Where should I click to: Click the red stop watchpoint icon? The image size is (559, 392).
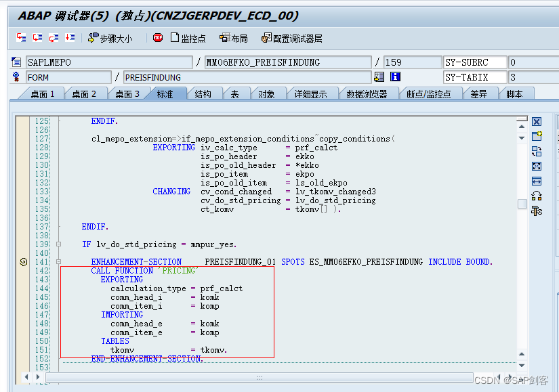tap(157, 39)
